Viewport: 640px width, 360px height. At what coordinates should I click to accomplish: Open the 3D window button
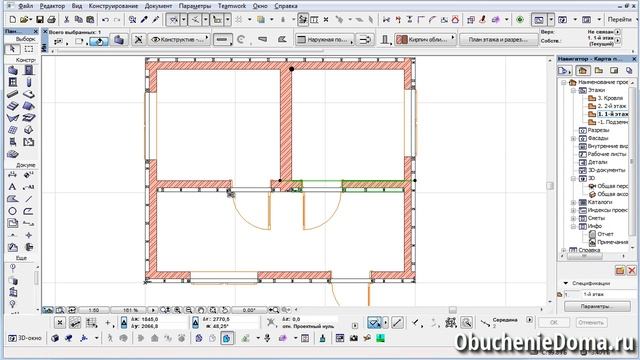[25, 338]
